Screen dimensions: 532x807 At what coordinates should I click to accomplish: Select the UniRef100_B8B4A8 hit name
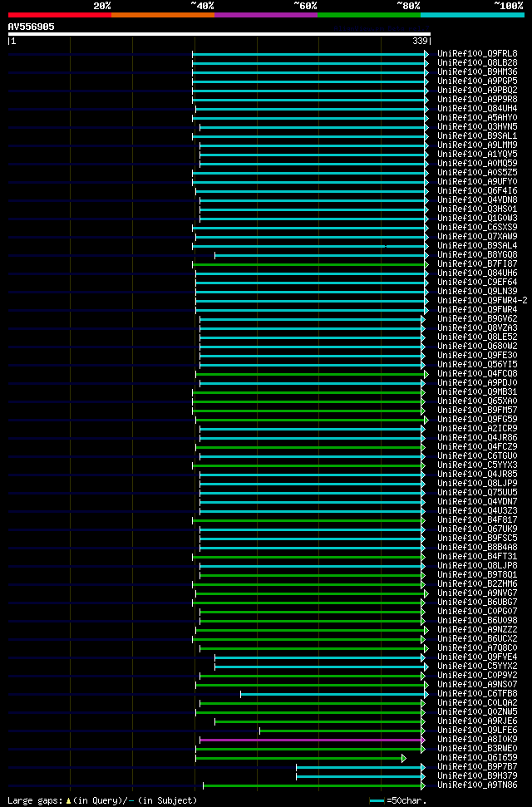coord(477,547)
